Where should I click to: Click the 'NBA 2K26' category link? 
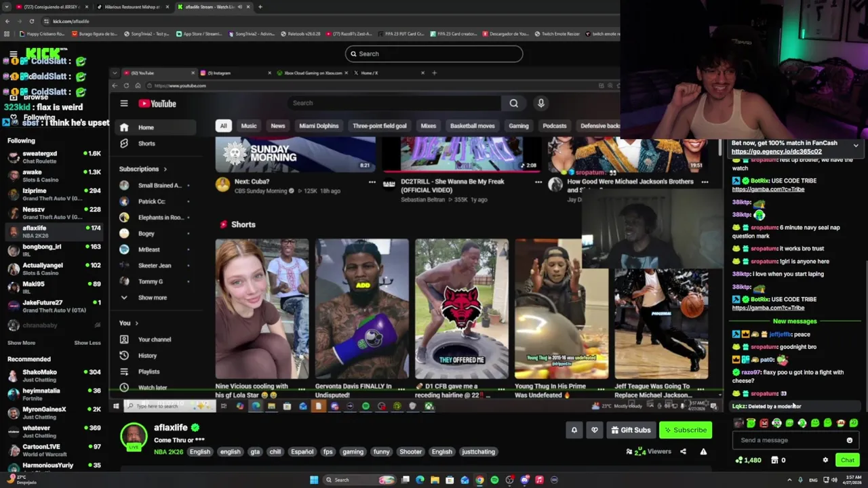click(168, 451)
